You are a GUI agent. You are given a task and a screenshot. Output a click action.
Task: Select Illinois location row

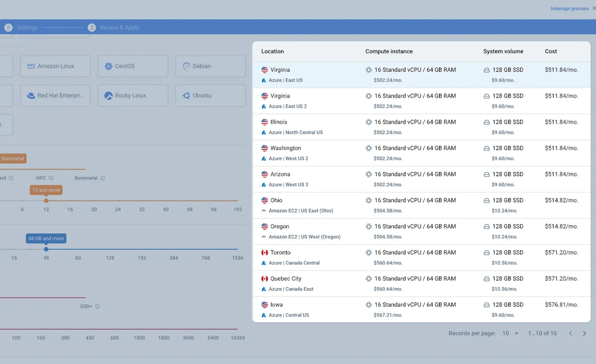coord(421,127)
